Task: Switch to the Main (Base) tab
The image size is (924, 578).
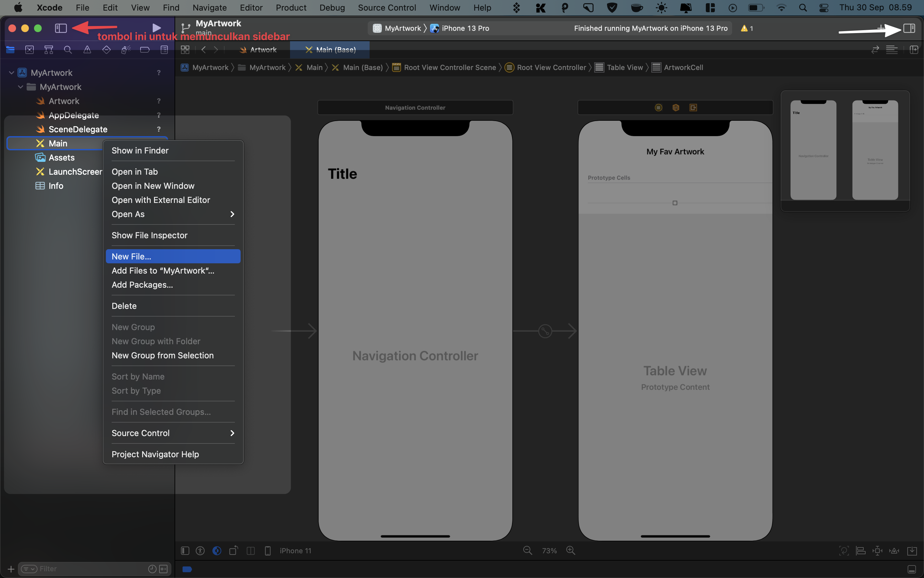Action: [x=330, y=50]
